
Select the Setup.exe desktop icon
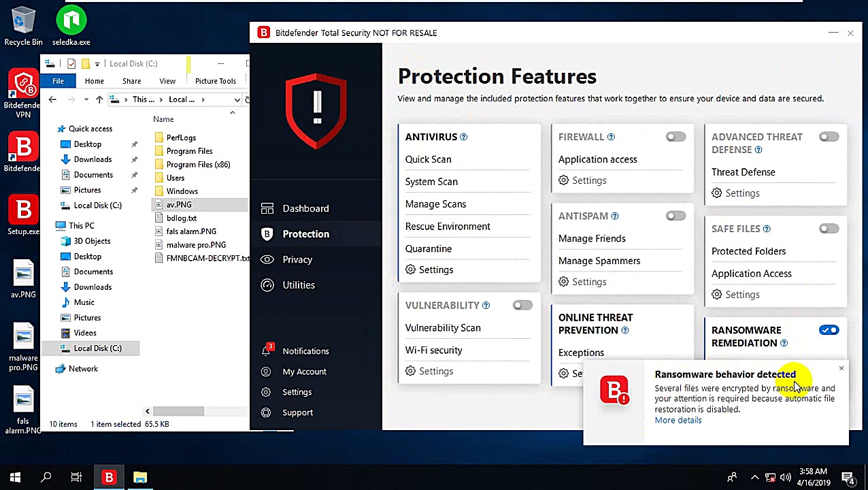pos(23,216)
